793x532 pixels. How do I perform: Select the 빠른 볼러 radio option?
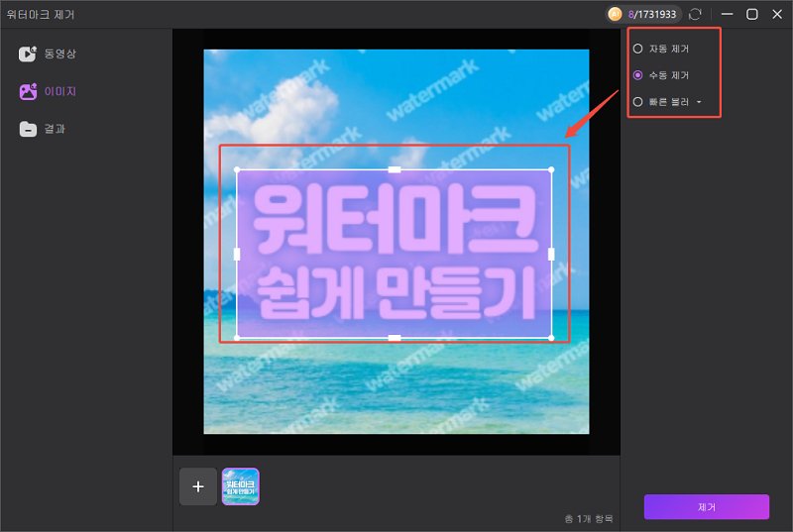pos(637,101)
